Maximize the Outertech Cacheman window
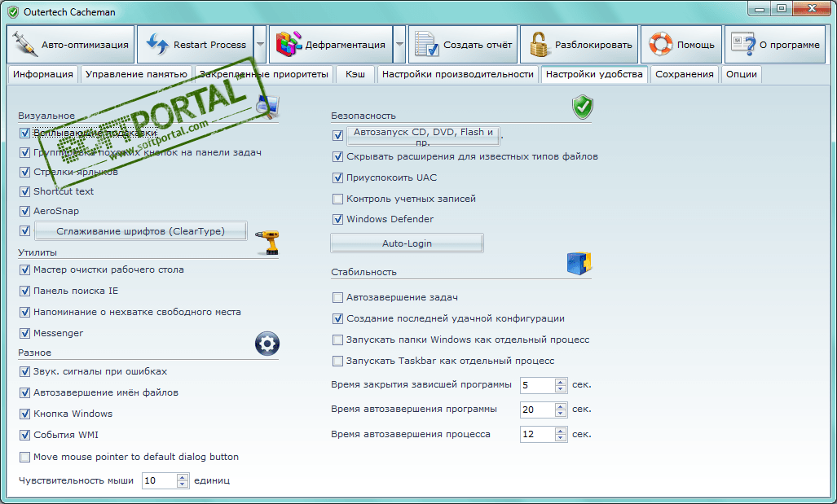This screenshot has width=837, height=504. pyautogui.click(x=782, y=8)
